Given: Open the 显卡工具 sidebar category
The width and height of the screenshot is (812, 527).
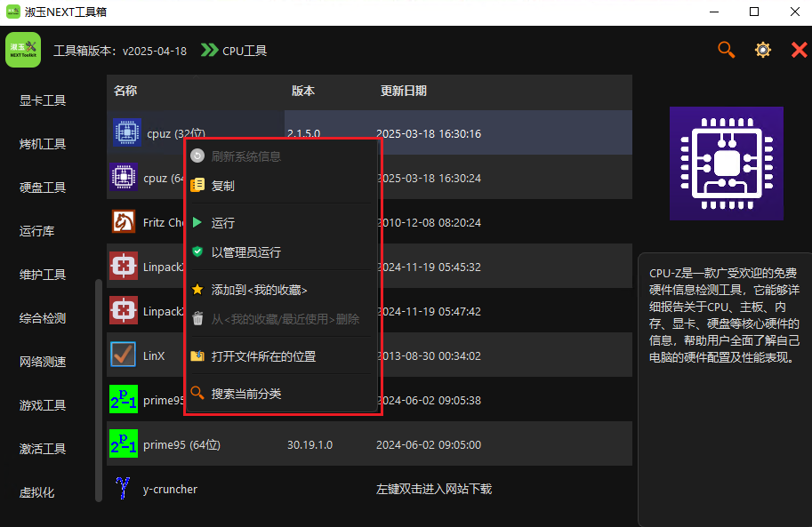Looking at the screenshot, I should 43,100.
